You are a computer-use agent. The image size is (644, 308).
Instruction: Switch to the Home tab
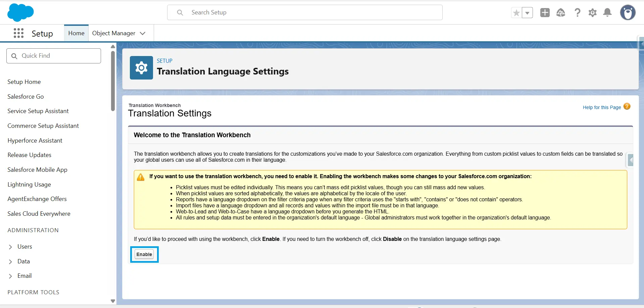pos(76,33)
